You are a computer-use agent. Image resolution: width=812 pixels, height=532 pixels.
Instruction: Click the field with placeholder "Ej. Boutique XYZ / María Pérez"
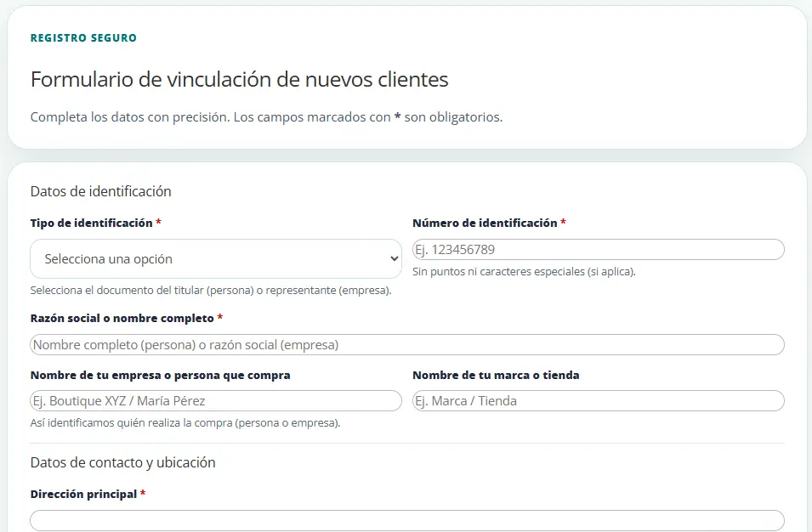pyautogui.click(x=215, y=400)
